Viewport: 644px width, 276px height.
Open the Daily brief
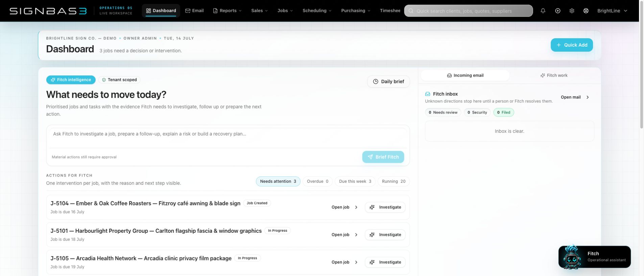388,81
